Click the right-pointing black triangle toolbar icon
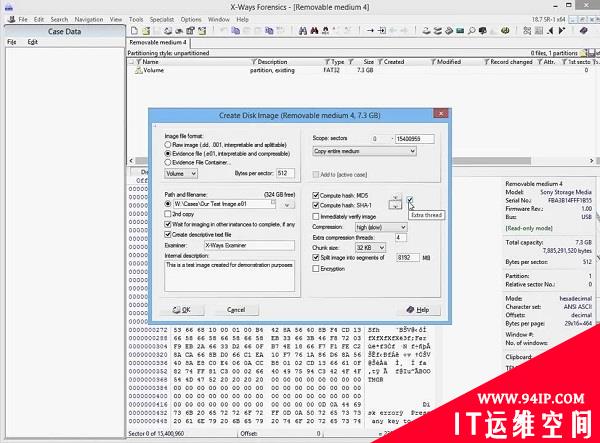The width and height of the screenshot is (600, 443). click(x=561, y=31)
